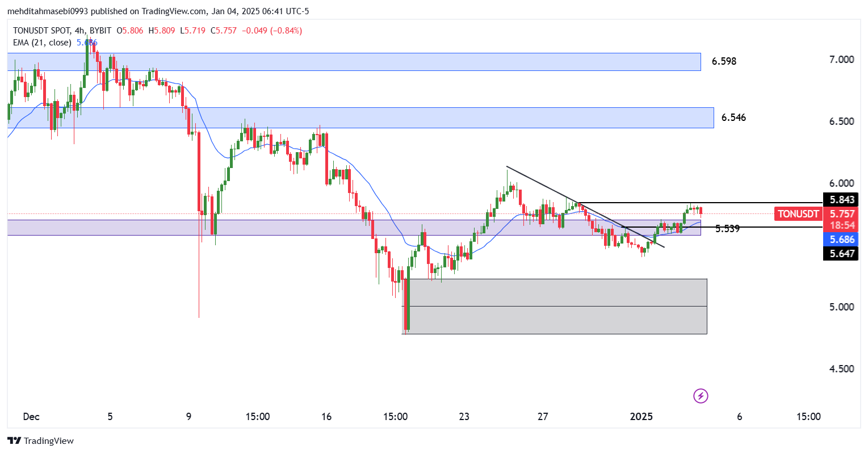Viewport: 868px width, 453px height.
Task: Click the Dec date axis label
Action: (31, 417)
